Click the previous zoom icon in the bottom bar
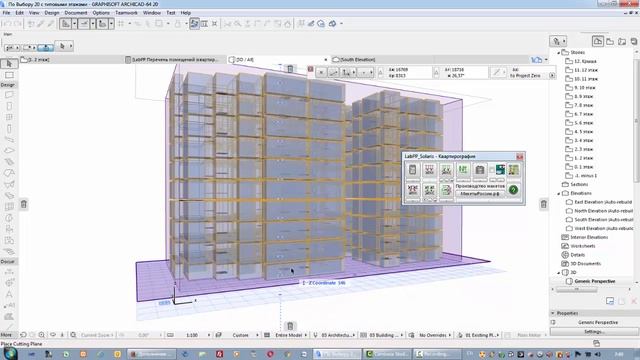This screenshot has height=360, width=640. [24, 335]
